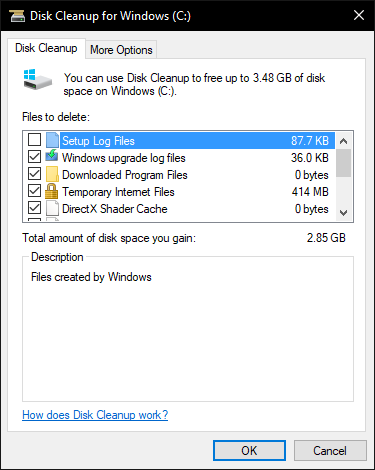Click the Temporary Internet Files padlock icon
Viewport: 375px width, 470px height.
coord(52,191)
